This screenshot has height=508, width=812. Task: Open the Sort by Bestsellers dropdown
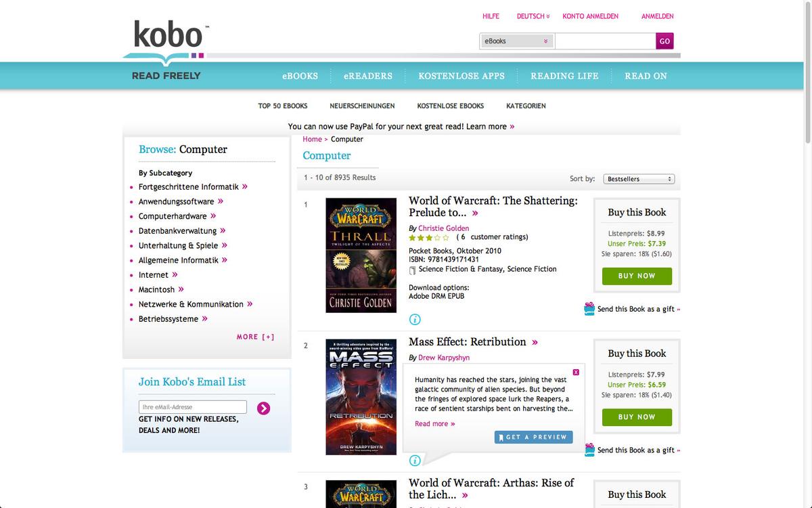[x=638, y=179]
